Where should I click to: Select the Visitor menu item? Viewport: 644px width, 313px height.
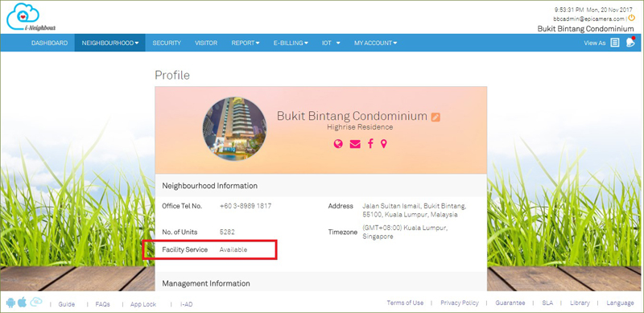[206, 43]
